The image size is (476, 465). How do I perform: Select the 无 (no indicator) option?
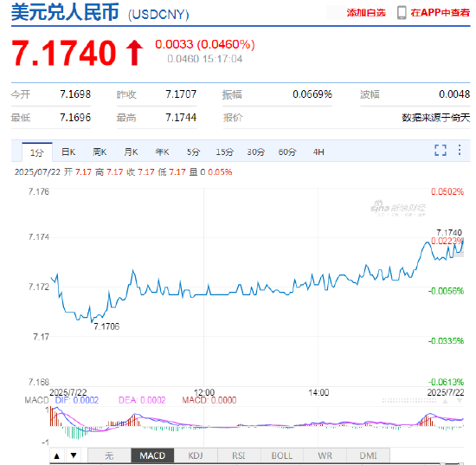pos(109,455)
